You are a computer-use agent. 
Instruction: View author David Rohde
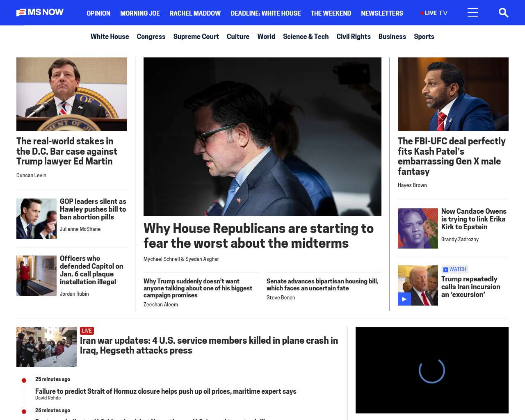pos(48,398)
